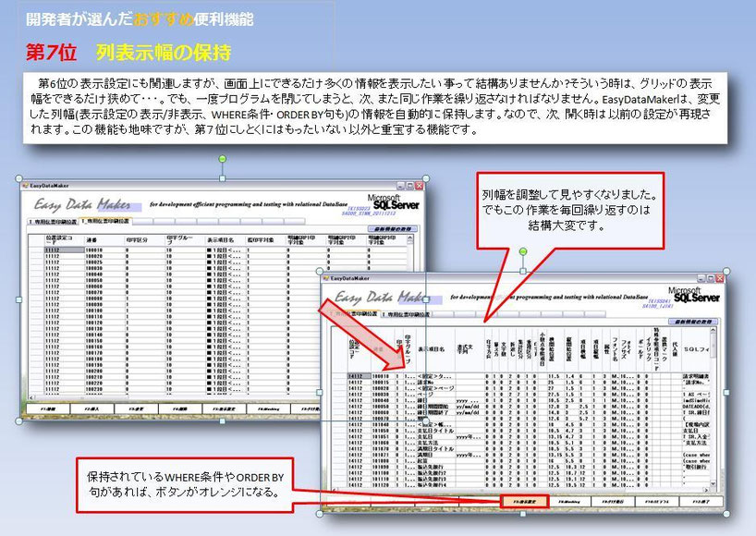
Task: Click the F4 function button in rear window
Action: [x=180, y=408]
